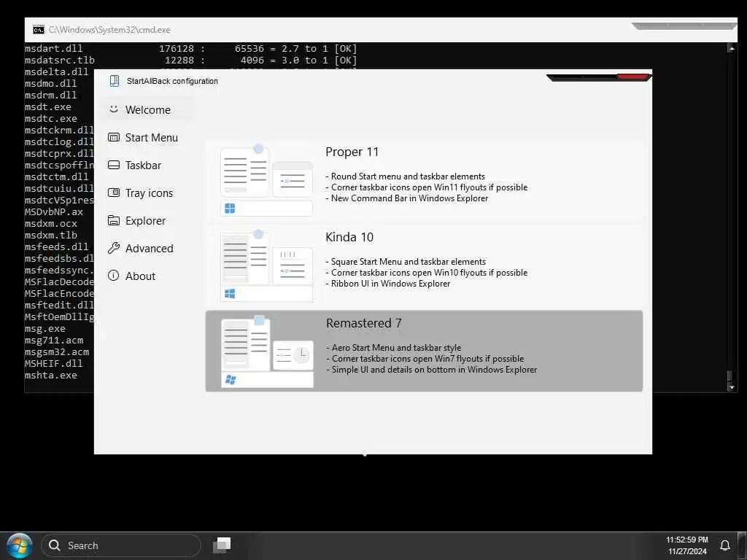Click msdxm.ocx line in cmd window
The height and width of the screenshot is (560, 747).
pos(51,223)
